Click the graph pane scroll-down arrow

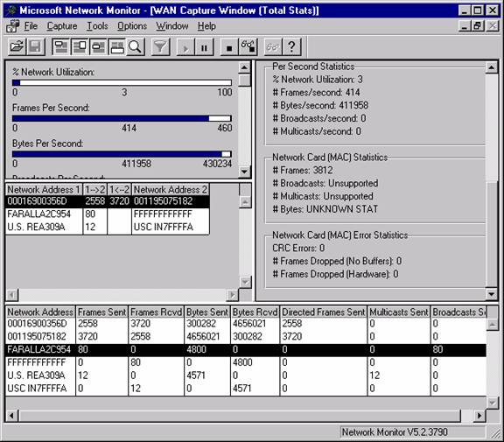(244, 172)
